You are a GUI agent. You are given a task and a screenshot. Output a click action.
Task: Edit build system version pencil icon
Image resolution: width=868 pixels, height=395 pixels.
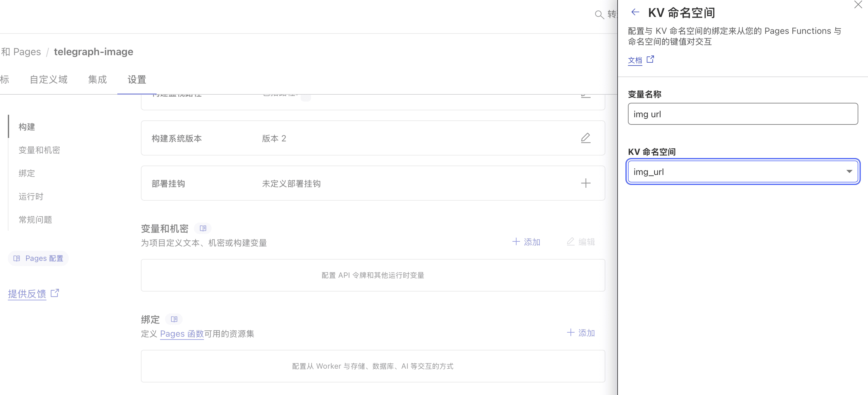click(586, 138)
